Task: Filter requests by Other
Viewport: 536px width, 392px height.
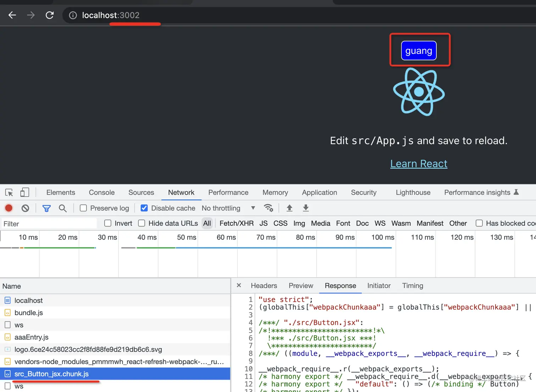Action: 458,223
